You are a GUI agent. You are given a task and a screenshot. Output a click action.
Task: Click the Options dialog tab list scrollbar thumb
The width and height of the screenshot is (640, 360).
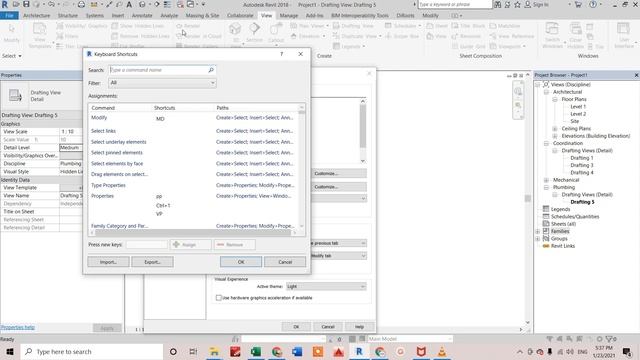coord(363,127)
